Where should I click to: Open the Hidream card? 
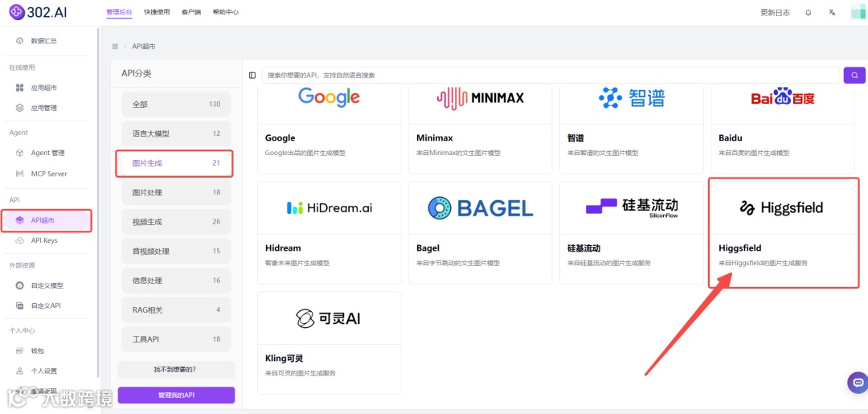pyautogui.click(x=330, y=232)
